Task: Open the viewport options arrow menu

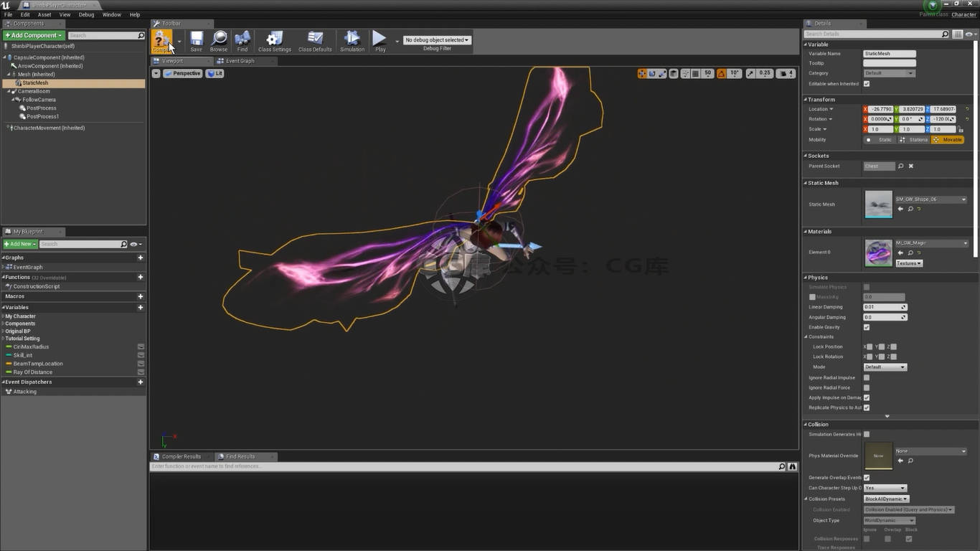Action: [156, 73]
